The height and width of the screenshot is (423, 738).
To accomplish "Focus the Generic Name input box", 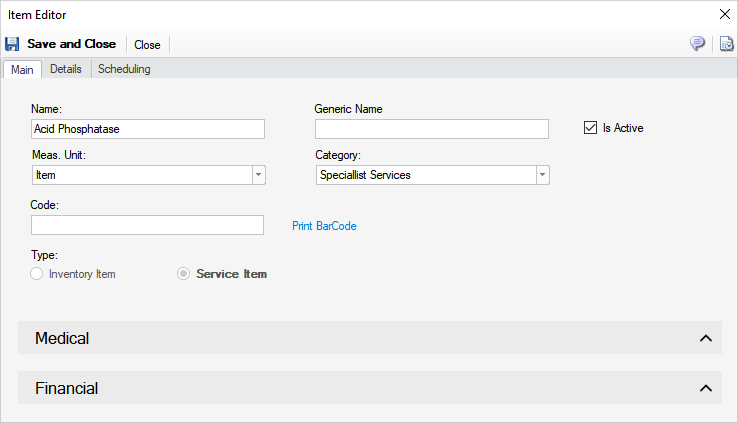I will (431, 129).
